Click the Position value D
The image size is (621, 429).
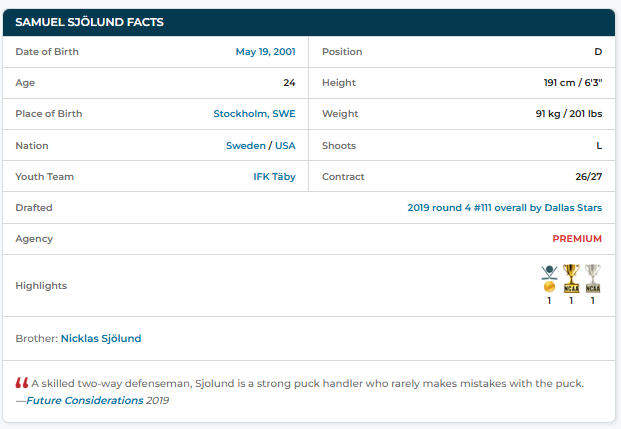coord(598,51)
